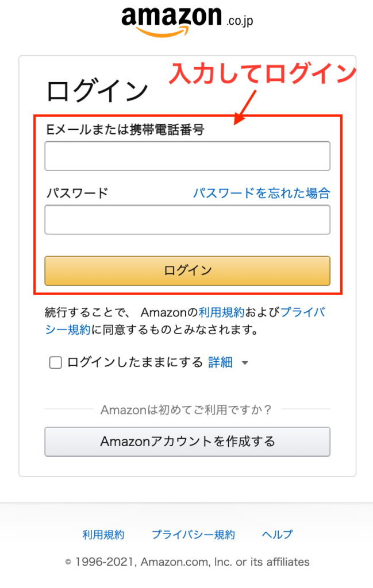373x588 pixels.
Task: Click the 詳細 link beside the checkbox
Action: tap(220, 362)
